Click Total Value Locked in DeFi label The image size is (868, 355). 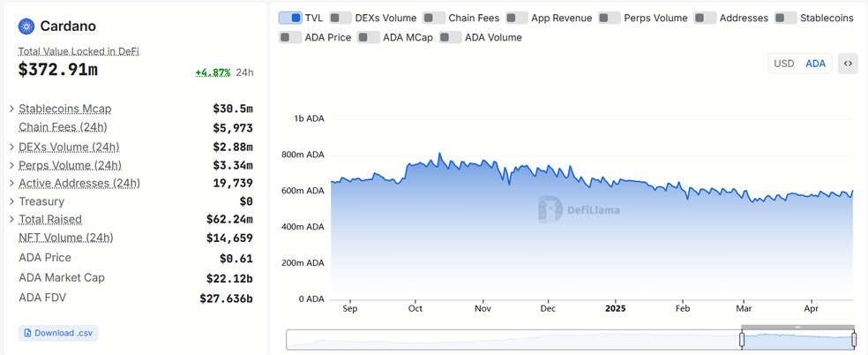pos(79,51)
